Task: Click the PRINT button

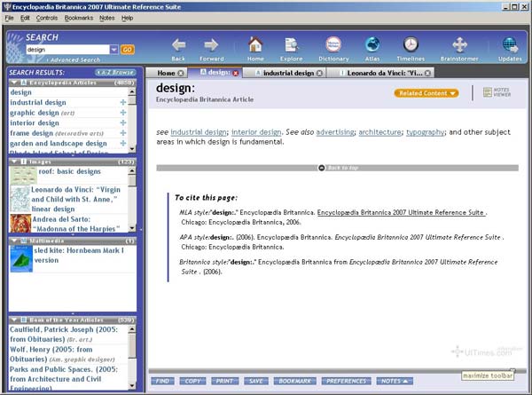Action: tap(224, 381)
